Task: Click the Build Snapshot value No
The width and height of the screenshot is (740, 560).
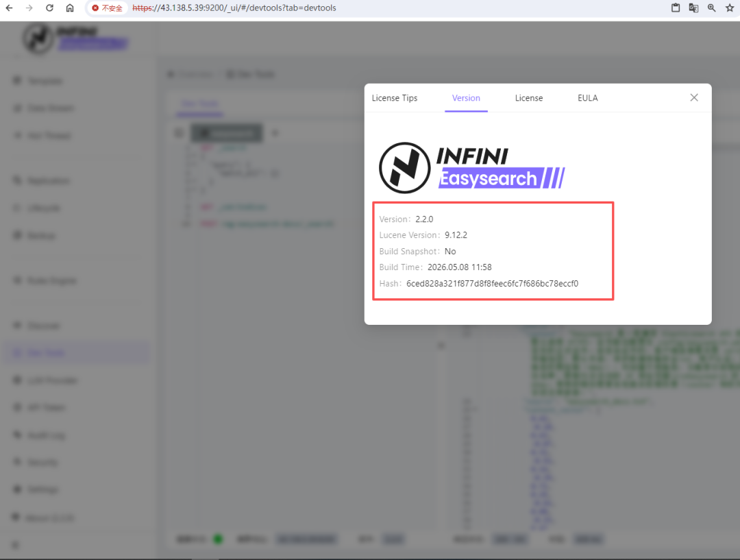Action: [x=450, y=251]
